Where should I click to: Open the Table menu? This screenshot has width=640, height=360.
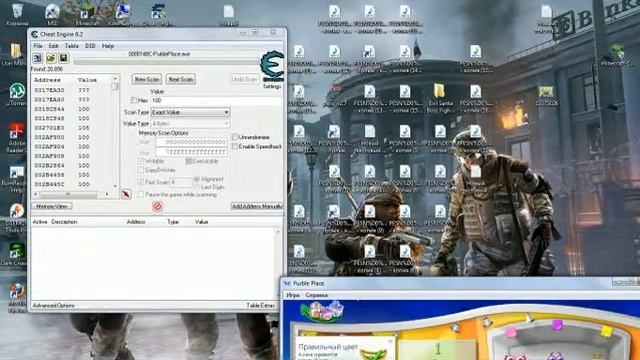pos(71,46)
